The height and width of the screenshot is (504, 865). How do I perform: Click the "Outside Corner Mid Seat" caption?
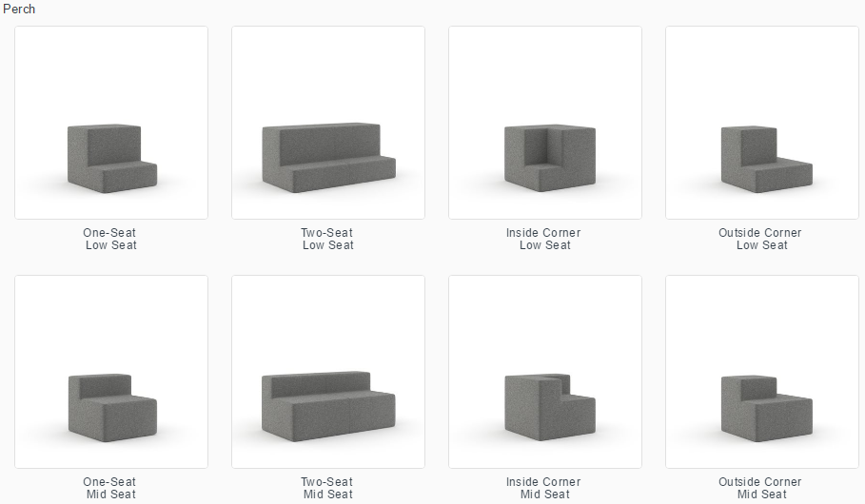(x=760, y=488)
